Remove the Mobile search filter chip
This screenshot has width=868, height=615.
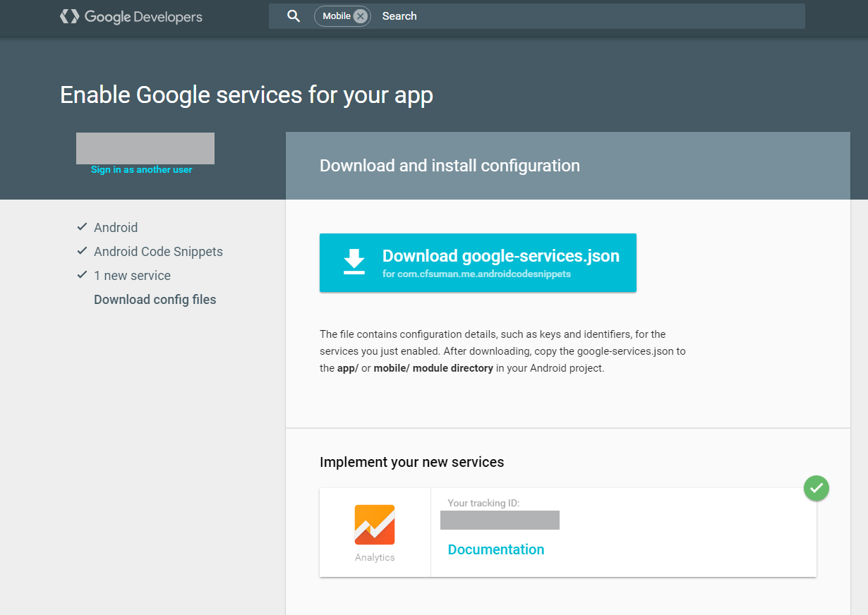click(x=361, y=16)
